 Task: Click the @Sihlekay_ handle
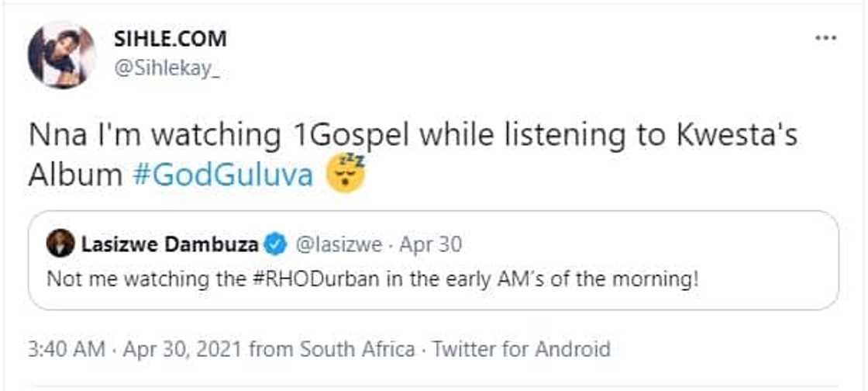pos(167,70)
